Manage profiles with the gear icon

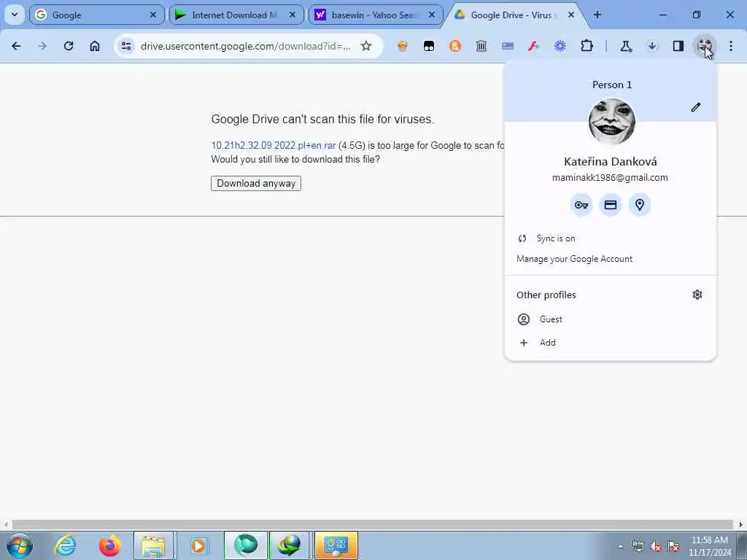pos(697,295)
